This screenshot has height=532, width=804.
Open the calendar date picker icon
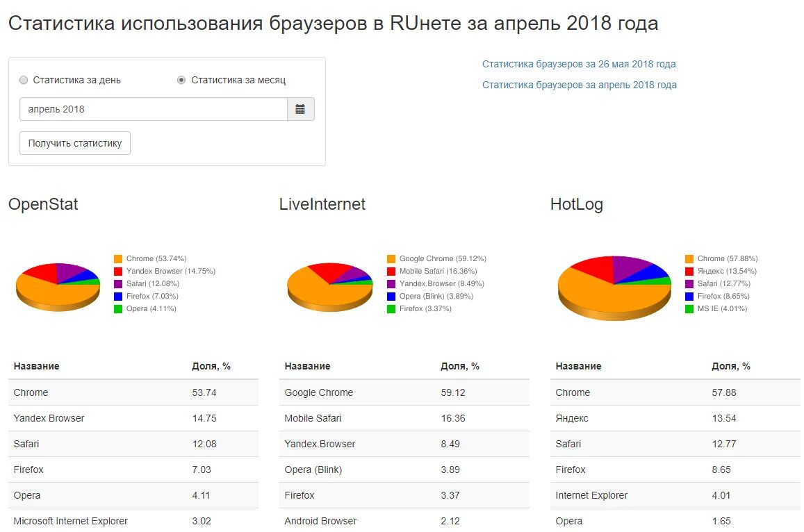[300, 109]
